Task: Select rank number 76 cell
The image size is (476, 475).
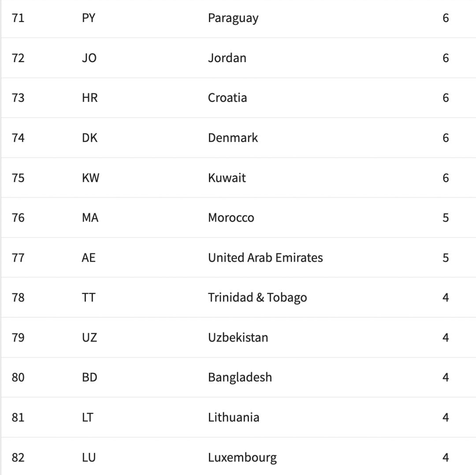Action: coord(18,218)
